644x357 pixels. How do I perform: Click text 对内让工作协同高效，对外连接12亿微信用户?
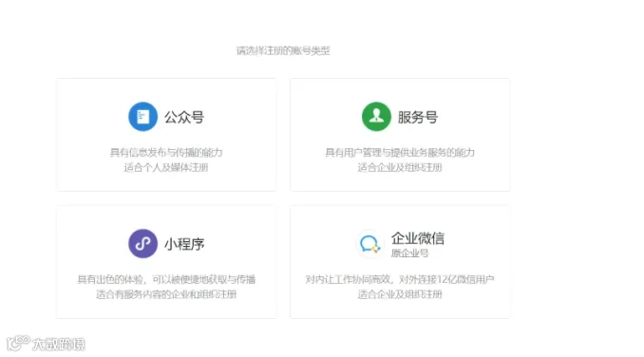[400, 279]
